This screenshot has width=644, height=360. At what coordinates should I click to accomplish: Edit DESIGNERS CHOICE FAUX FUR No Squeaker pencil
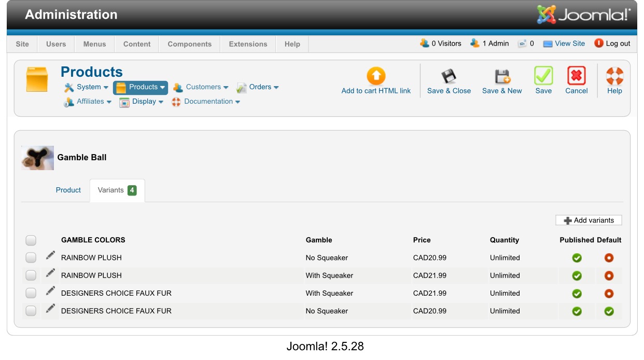coord(50,308)
